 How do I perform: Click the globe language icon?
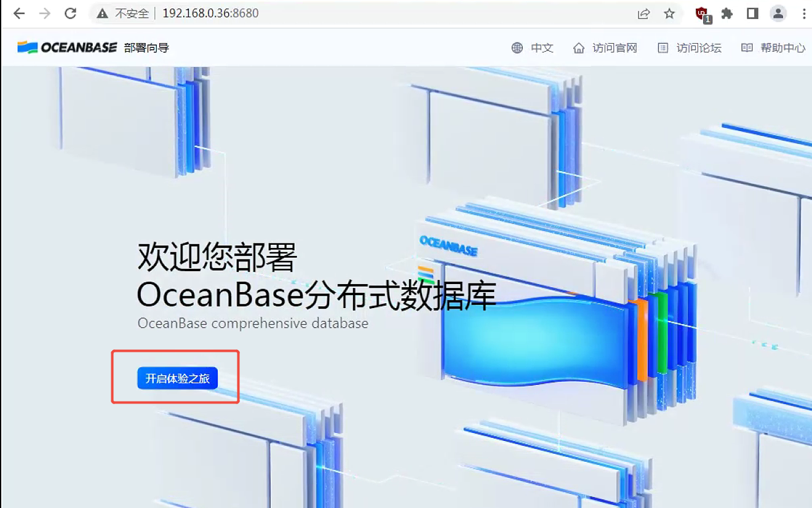(x=517, y=48)
